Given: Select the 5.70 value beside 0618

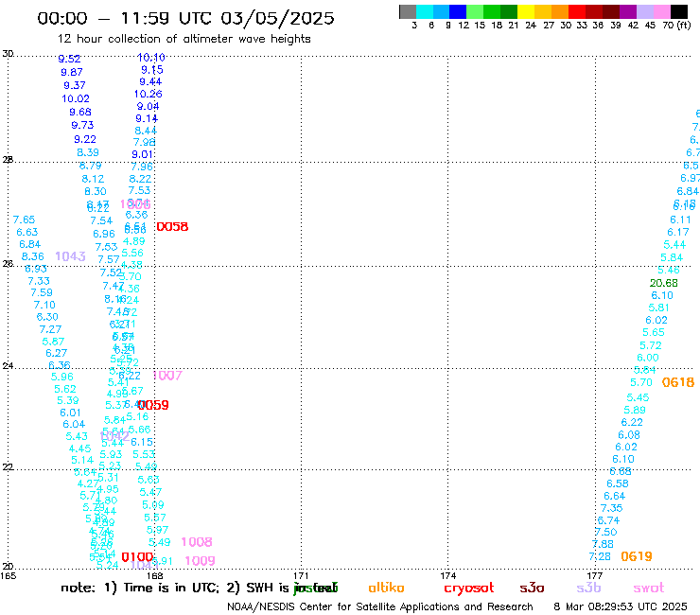Looking at the screenshot, I should [641, 382].
